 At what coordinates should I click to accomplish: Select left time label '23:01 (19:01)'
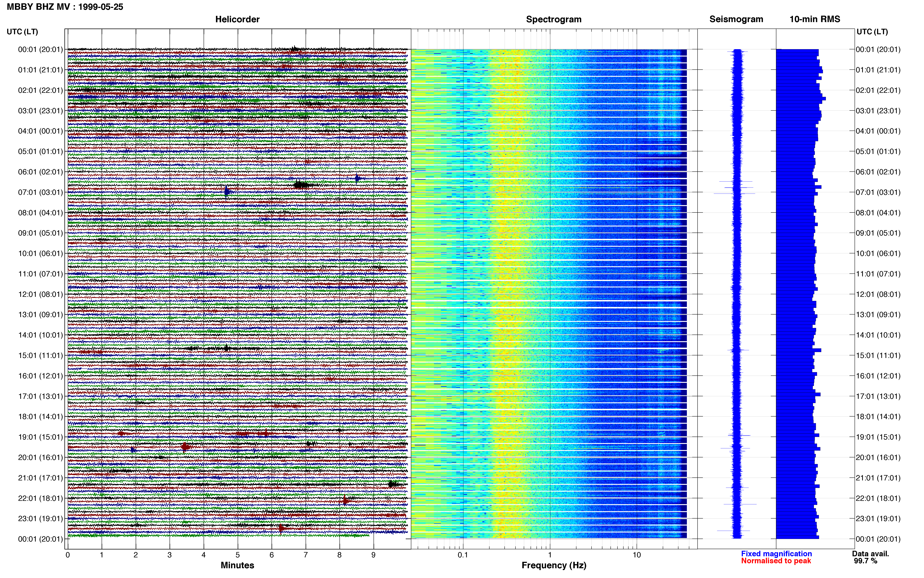click(x=41, y=519)
